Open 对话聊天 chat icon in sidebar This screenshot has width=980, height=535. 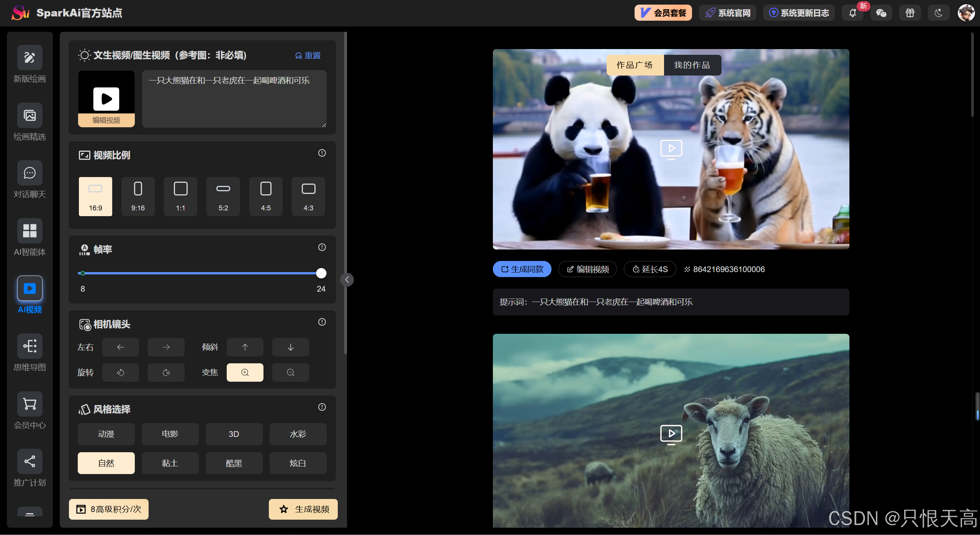(29, 173)
